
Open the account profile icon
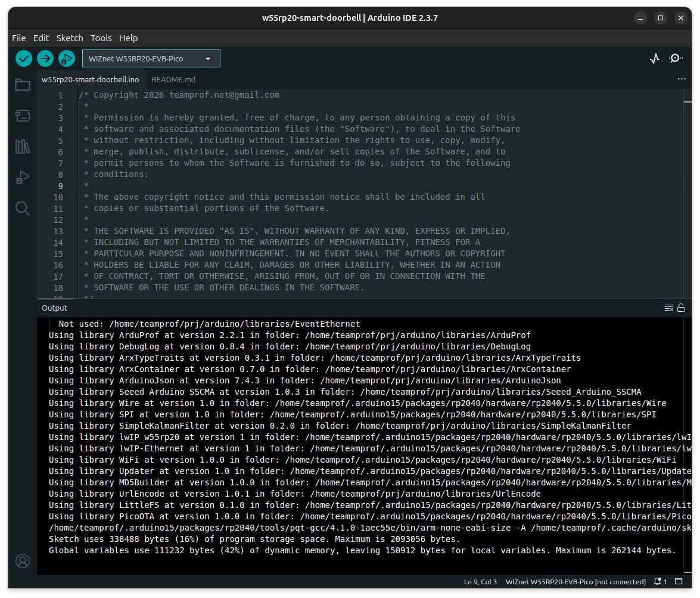[x=22, y=561]
